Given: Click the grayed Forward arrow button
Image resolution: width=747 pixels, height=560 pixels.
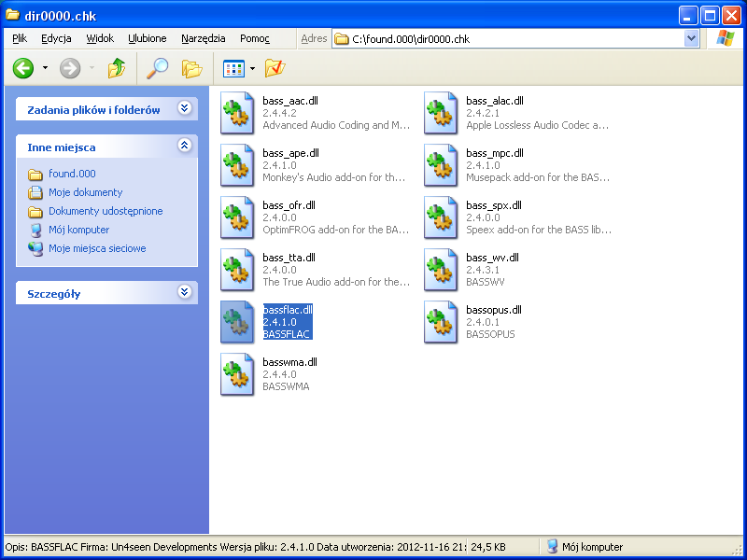Looking at the screenshot, I should pyautogui.click(x=70, y=68).
